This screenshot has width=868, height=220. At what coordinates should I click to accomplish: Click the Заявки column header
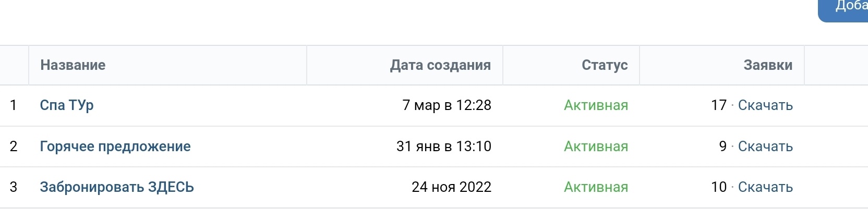tap(768, 65)
